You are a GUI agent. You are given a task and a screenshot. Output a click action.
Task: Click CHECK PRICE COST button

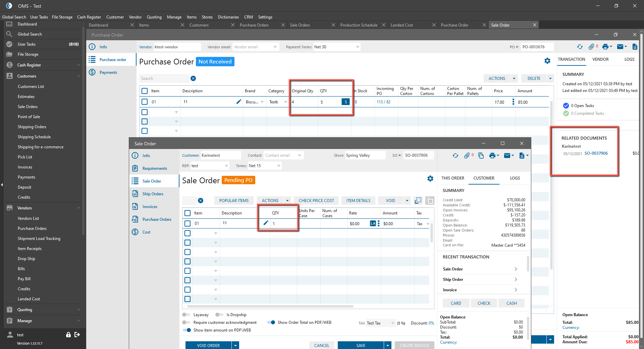316,201
